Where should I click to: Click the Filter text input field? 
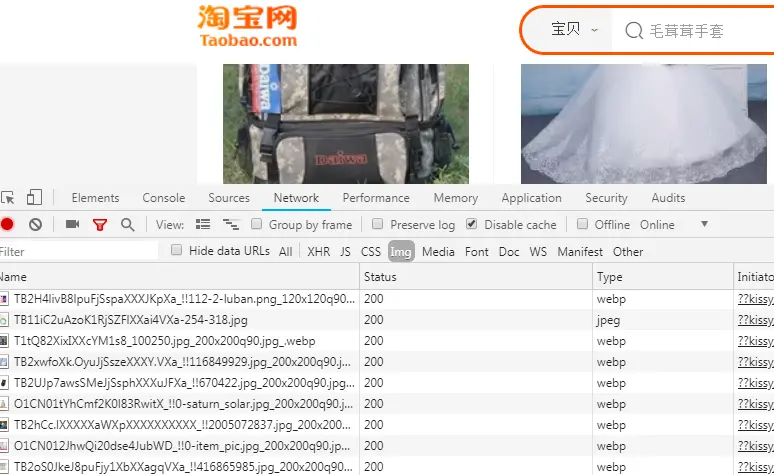[79, 251]
